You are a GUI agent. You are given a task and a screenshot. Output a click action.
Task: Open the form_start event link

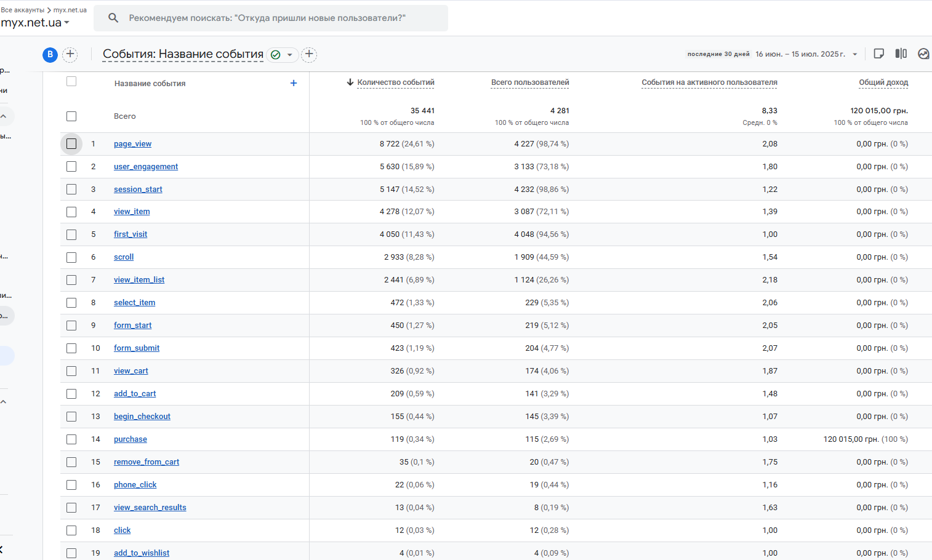[x=132, y=326]
